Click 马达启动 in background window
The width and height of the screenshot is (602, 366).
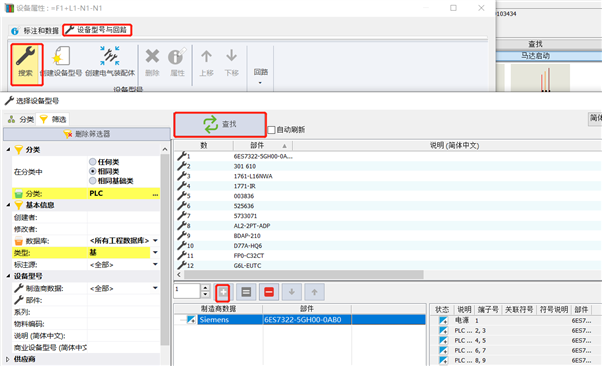click(535, 56)
